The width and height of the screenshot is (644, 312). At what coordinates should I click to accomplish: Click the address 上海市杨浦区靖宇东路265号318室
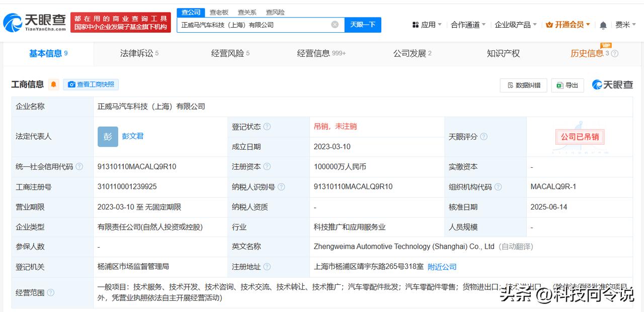pyautogui.click(x=368, y=267)
